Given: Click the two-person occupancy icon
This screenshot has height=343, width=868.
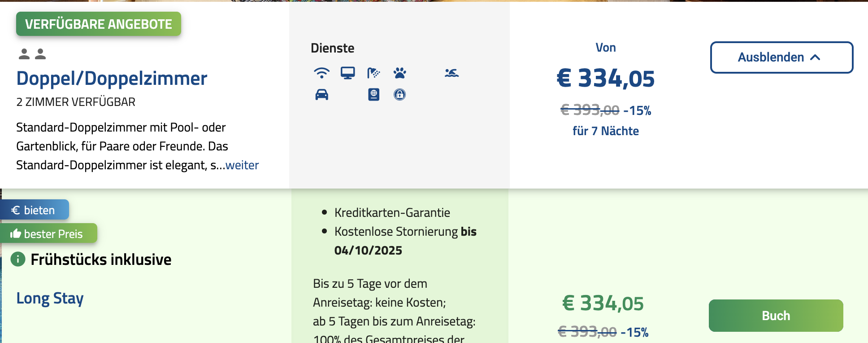Looking at the screenshot, I should (x=32, y=54).
